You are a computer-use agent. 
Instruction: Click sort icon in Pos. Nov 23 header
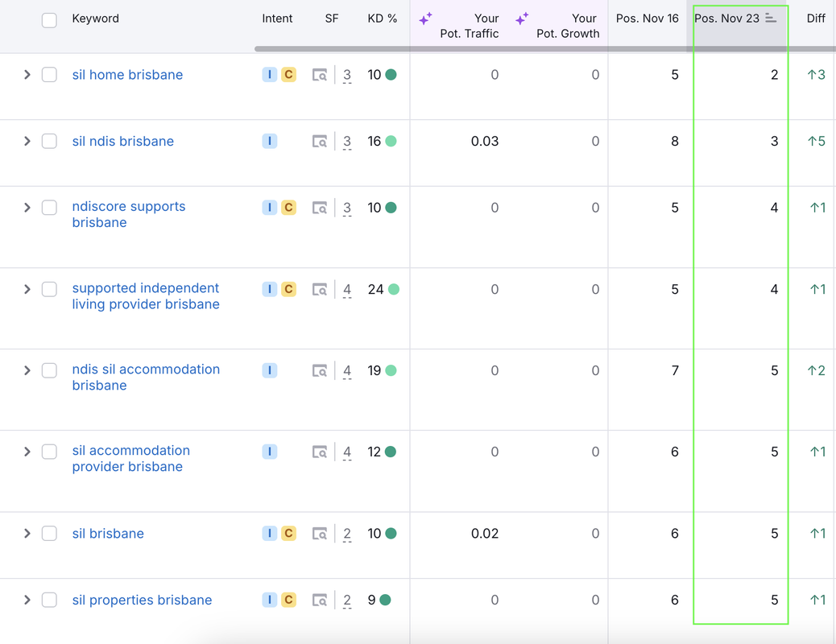click(x=771, y=19)
